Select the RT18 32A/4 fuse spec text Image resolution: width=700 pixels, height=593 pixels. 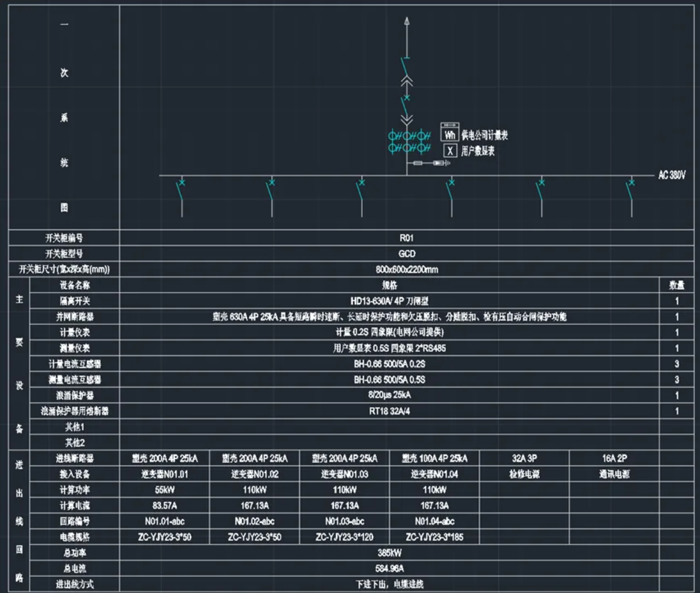tap(389, 412)
